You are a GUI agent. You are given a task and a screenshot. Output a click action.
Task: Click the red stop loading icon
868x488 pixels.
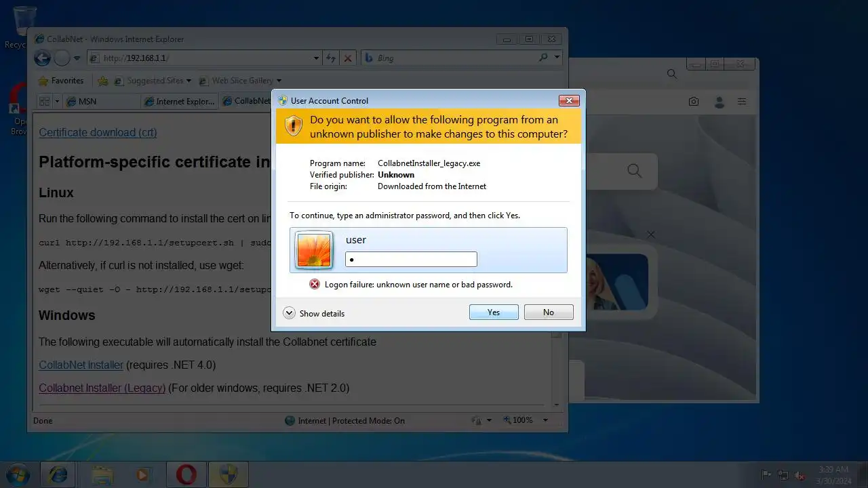pos(348,58)
